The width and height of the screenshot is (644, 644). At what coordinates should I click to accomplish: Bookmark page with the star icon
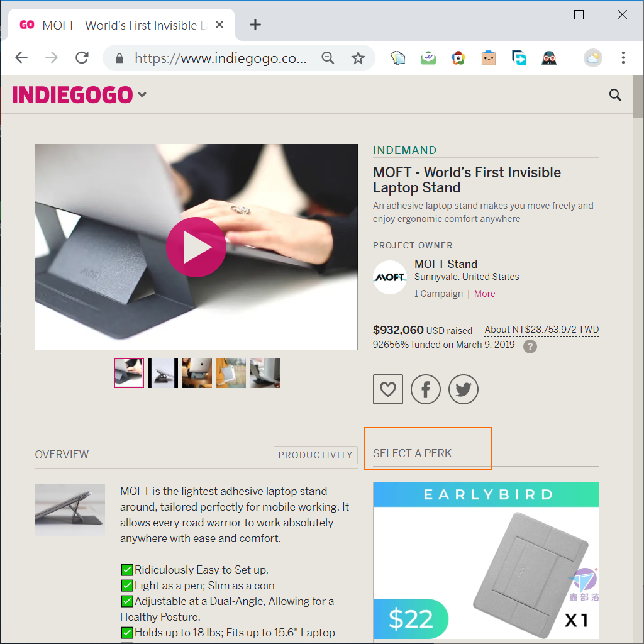click(x=358, y=58)
